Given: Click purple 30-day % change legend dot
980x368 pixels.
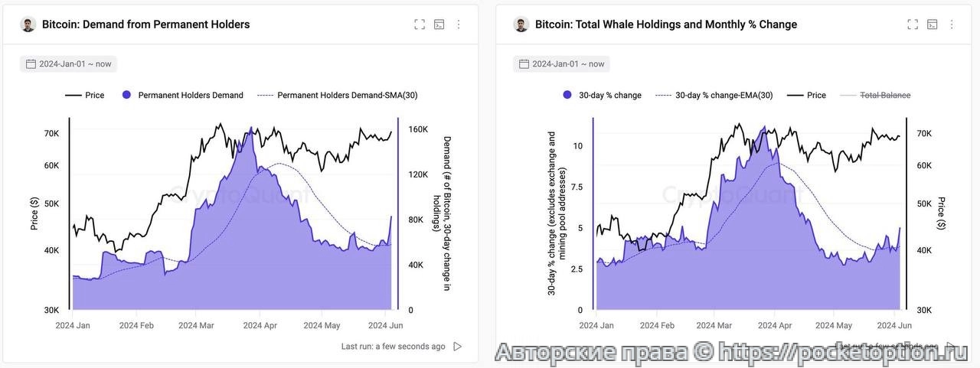Looking at the screenshot, I should click(567, 95).
